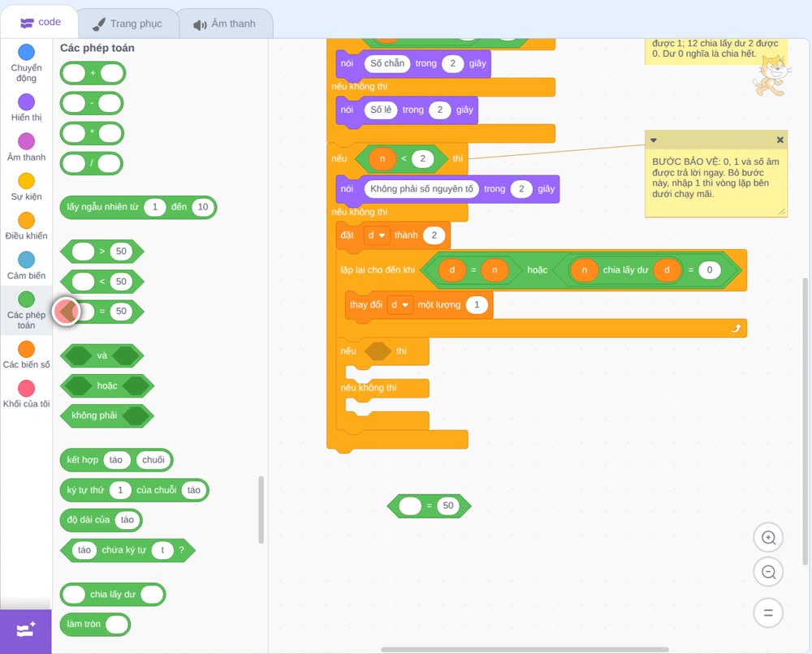812x654 pixels.
Task: Edit the value in đặt d thành block
Action: coord(434,235)
